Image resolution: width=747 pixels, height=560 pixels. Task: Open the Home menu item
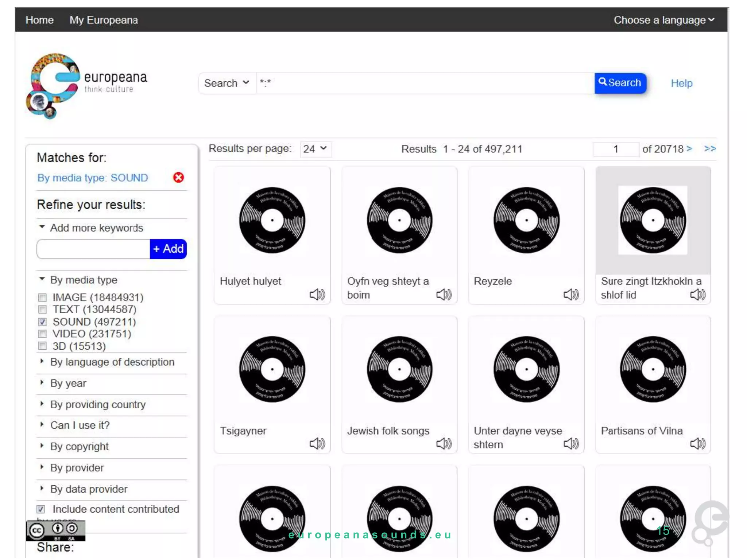pyautogui.click(x=39, y=20)
